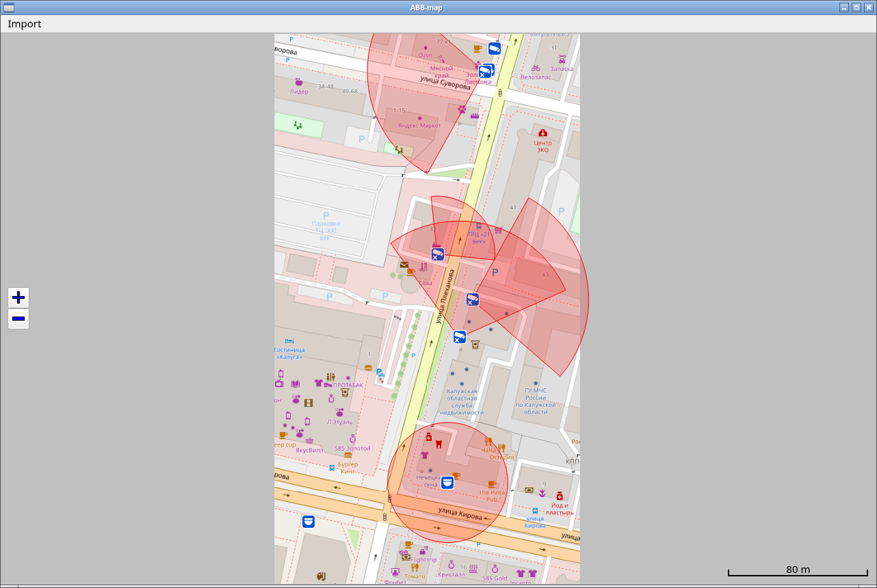Click the ТРЦ «21 век» label
Image resolution: width=877 pixels, height=588 pixels.
pyautogui.click(x=477, y=237)
